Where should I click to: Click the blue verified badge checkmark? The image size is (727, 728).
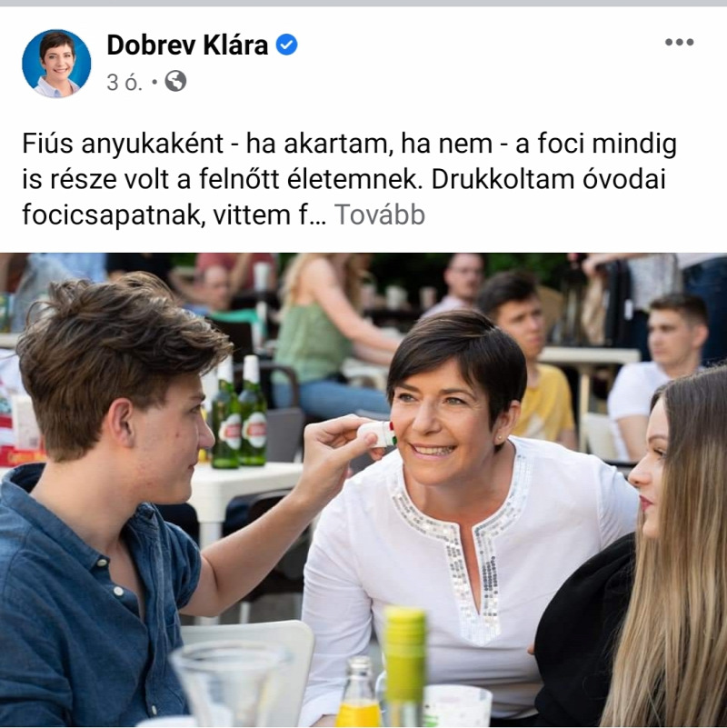pyautogui.click(x=286, y=45)
